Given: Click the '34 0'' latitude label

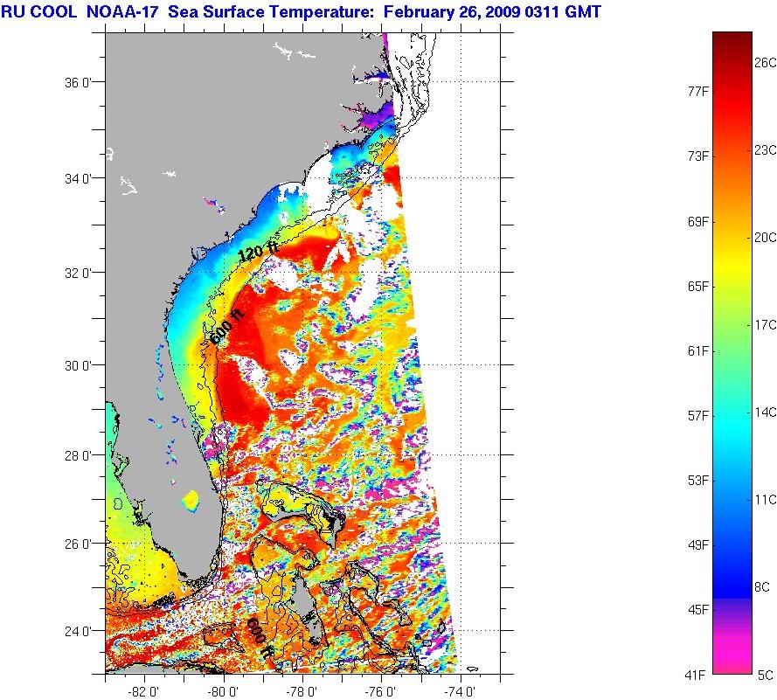Looking at the screenshot, I should point(79,178).
